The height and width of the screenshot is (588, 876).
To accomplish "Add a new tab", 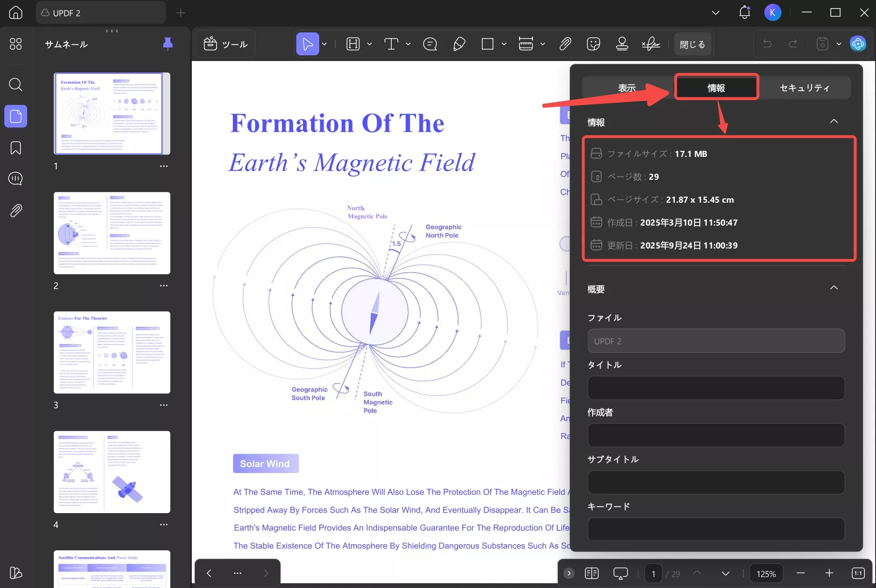I will [x=180, y=13].
